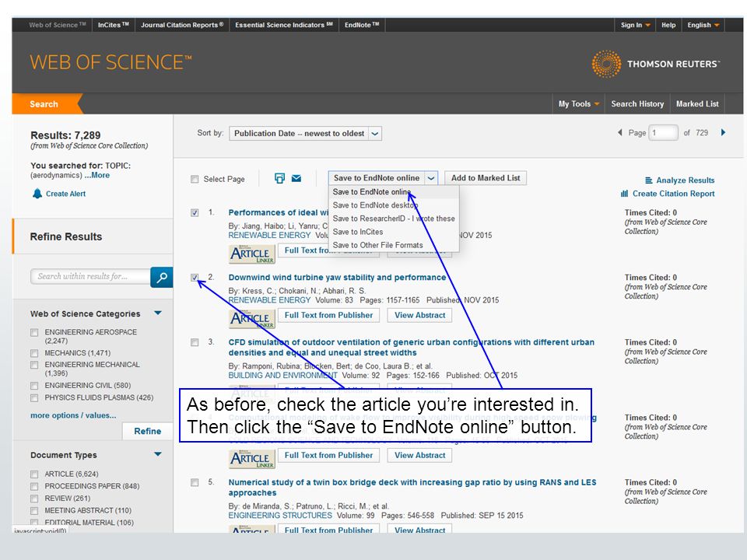This screenshot has width=747, height=560.
Task: Open the ...More search terms link
Action: (x=97, y=175)
